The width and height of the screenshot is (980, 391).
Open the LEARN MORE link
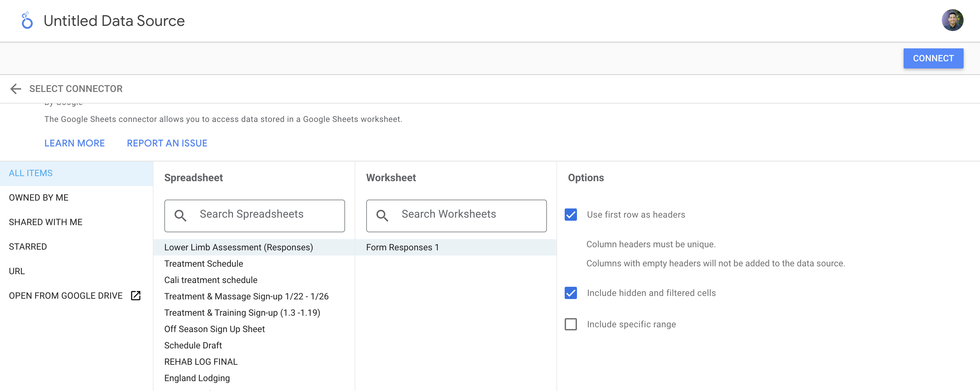point(75,143)
